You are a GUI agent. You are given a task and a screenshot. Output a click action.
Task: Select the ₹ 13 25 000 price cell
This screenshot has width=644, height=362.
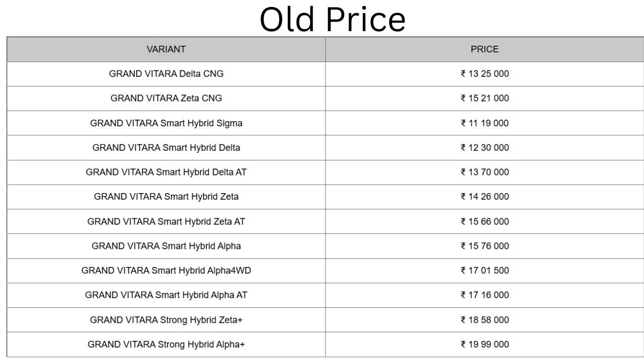pos(485,74)
